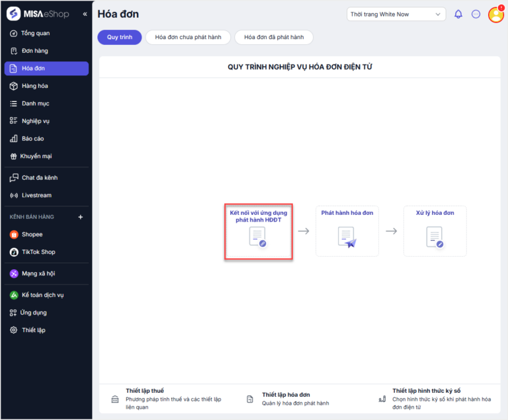Open Kết nối với ứng dụng phát hành HĐĐT
The height and width of the screenshot is (420, 508).
click(259, 231)
